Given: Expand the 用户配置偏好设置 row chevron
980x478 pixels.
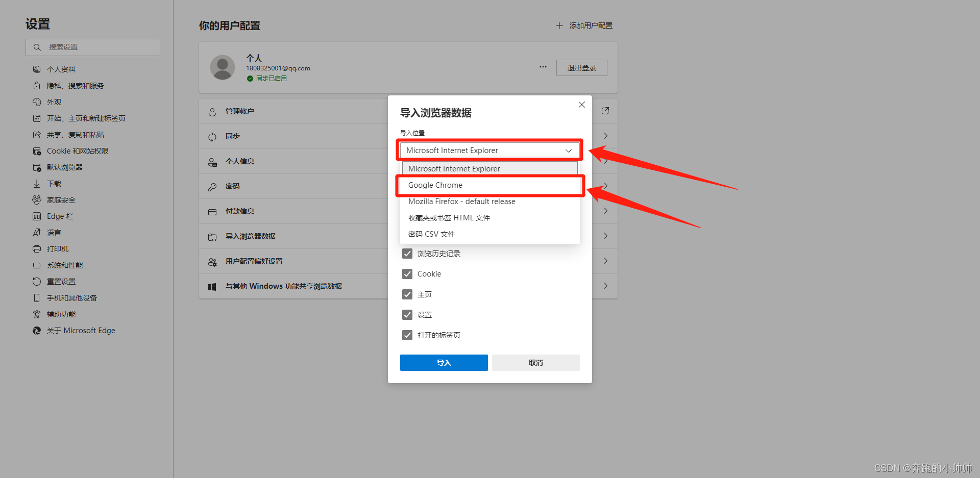Looking at the screenshot, I should coord(605,261).
